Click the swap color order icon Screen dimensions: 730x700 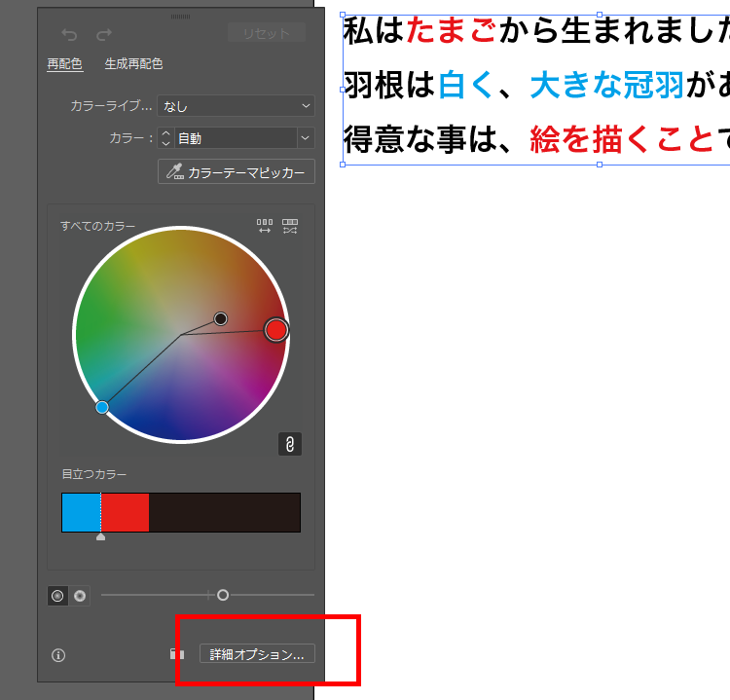[x=265, y=226]
